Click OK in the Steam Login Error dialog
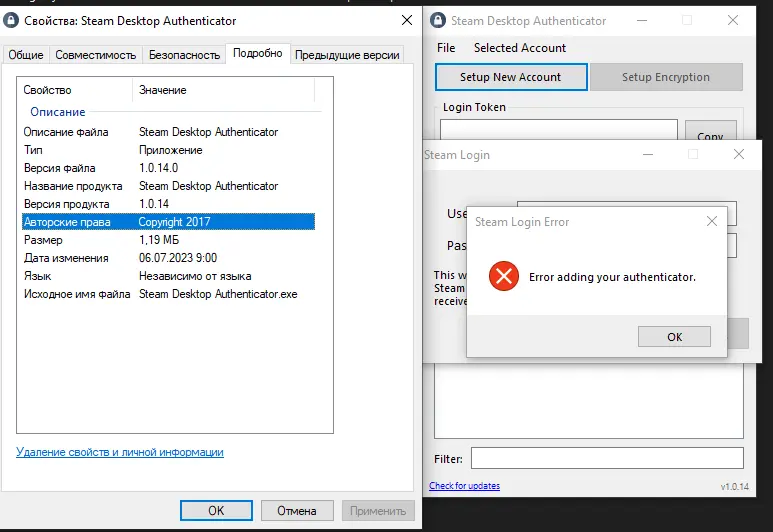 [674, 337]
